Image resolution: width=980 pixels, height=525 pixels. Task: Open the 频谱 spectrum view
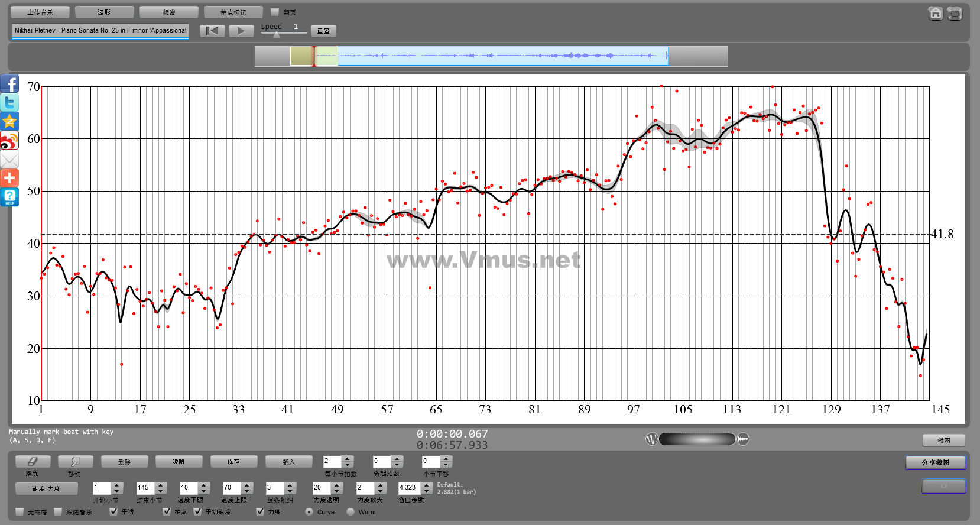coord(168,12)
